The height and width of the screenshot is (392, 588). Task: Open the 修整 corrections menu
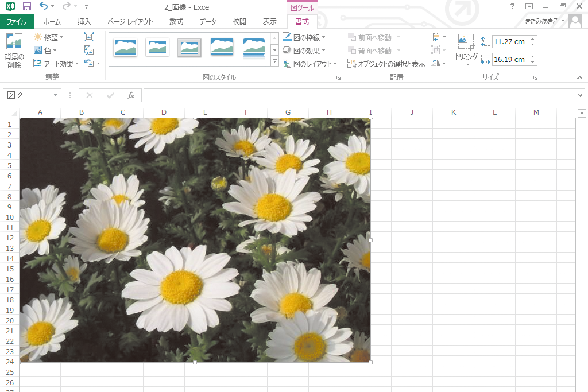coord(49,37)
